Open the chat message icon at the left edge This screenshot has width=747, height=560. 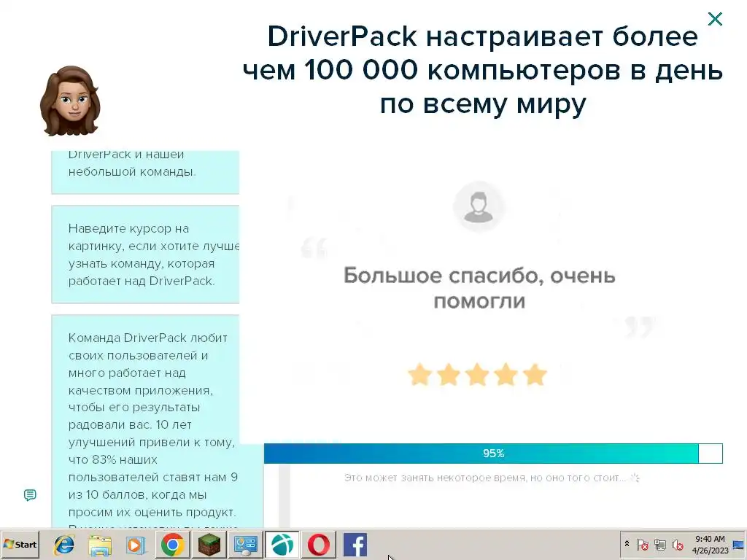(x=30, y=495)
